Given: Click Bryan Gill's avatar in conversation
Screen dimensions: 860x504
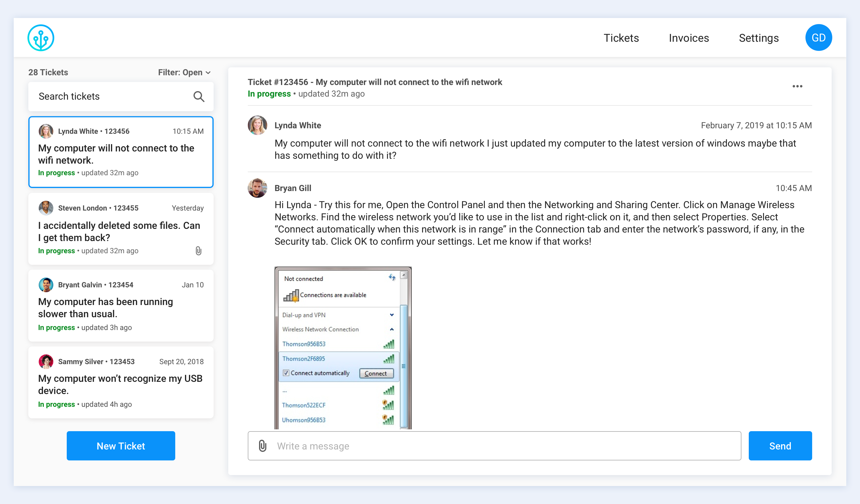Looking at the screenshot, I should (x=257, y=188).
